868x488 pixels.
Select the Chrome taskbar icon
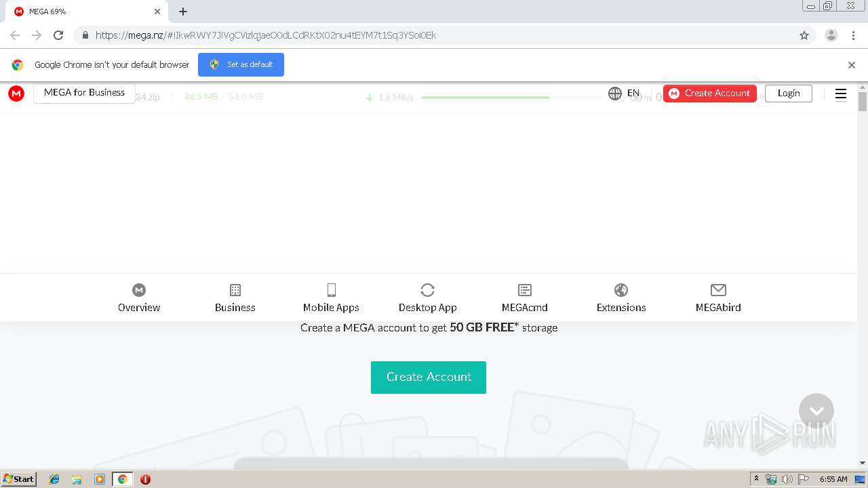pyautogui.click(x=122, y=479)
